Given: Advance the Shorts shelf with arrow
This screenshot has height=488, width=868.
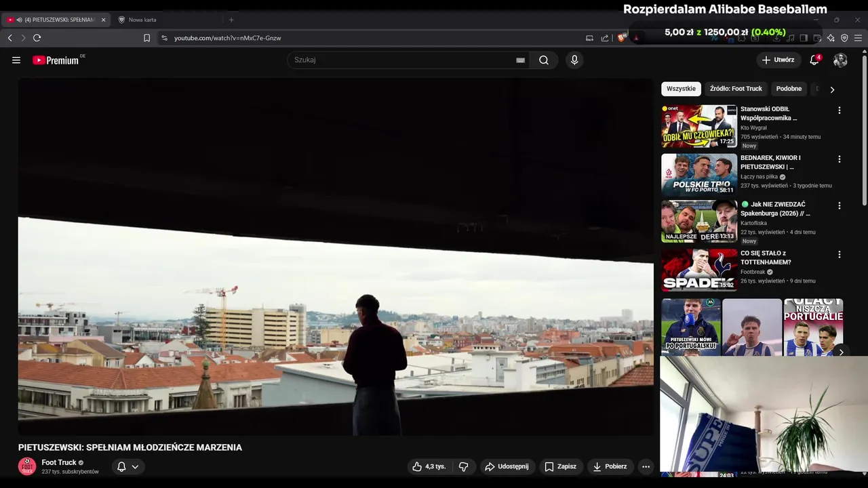Looking at the screenshot, I should pyautogui.click(x=841, y=352).
